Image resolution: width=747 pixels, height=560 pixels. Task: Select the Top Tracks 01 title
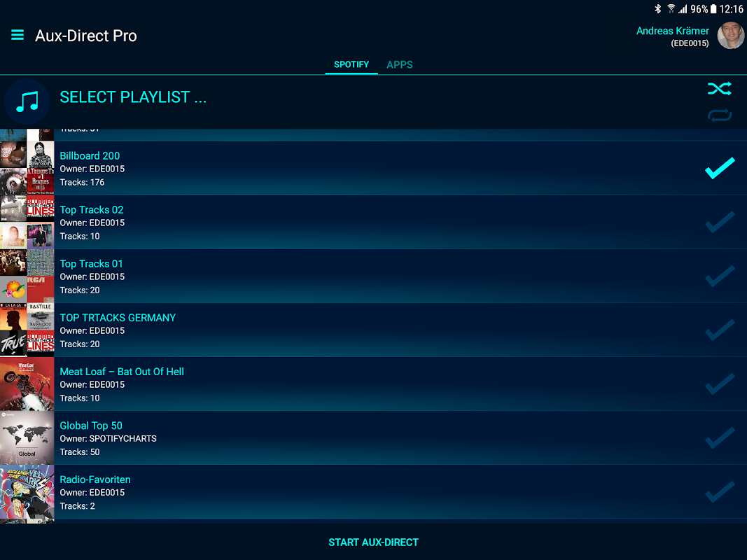[91, 264]
